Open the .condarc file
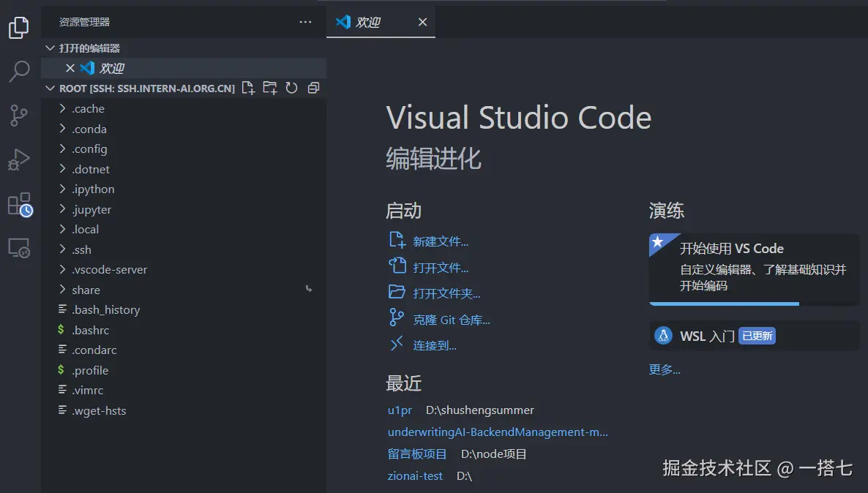 184,350
